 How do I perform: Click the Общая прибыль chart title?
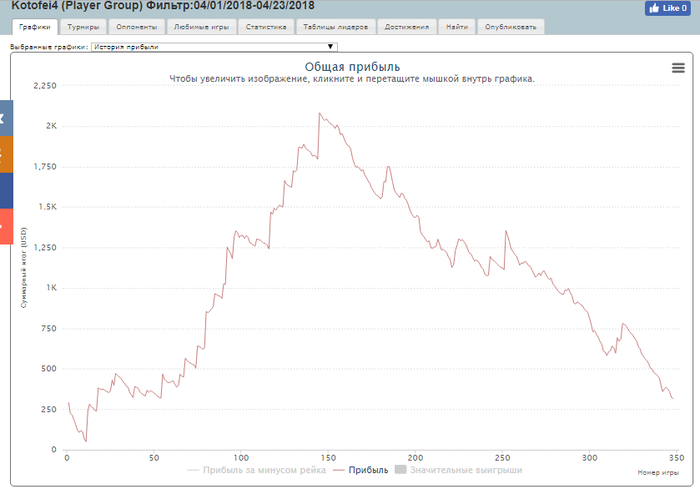pyautogui.click(x=352, y=67)
